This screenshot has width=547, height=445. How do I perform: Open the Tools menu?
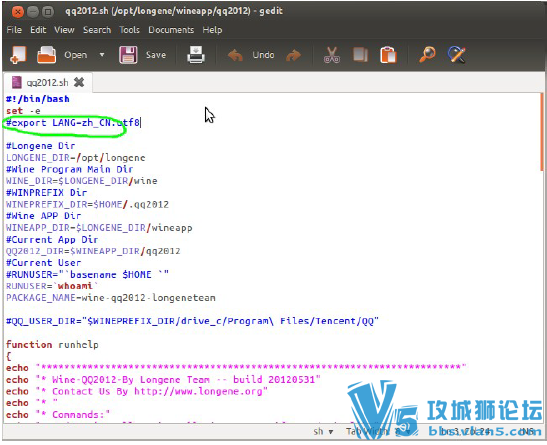129,30
